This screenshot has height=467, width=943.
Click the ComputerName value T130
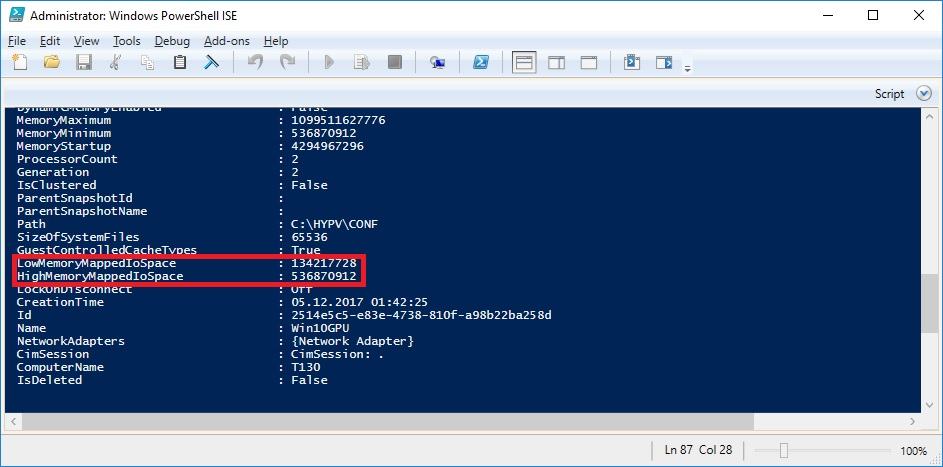[x=306, y=367]
